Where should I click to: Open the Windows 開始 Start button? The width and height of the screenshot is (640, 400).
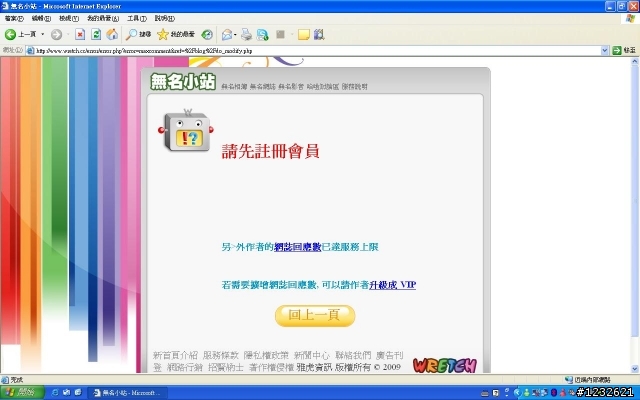coord(22,393)
